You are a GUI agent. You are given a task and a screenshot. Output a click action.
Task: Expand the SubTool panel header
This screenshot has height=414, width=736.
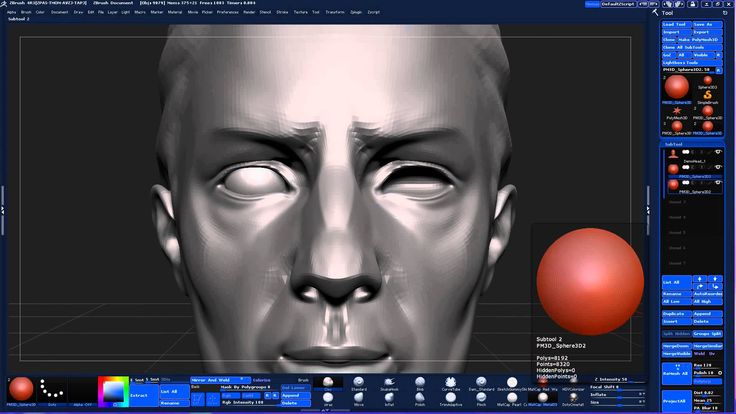point(675,144)
